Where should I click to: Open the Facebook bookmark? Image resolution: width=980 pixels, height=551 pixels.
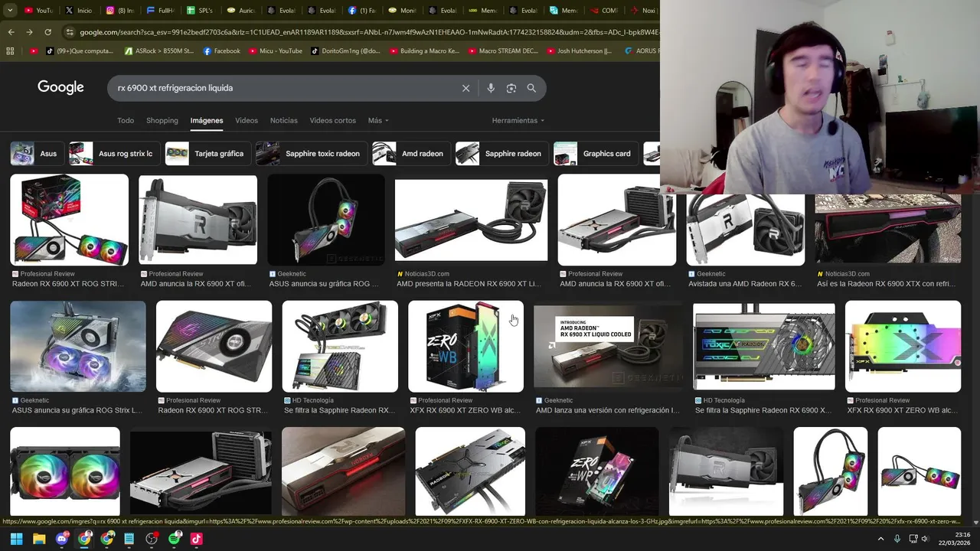222,51
